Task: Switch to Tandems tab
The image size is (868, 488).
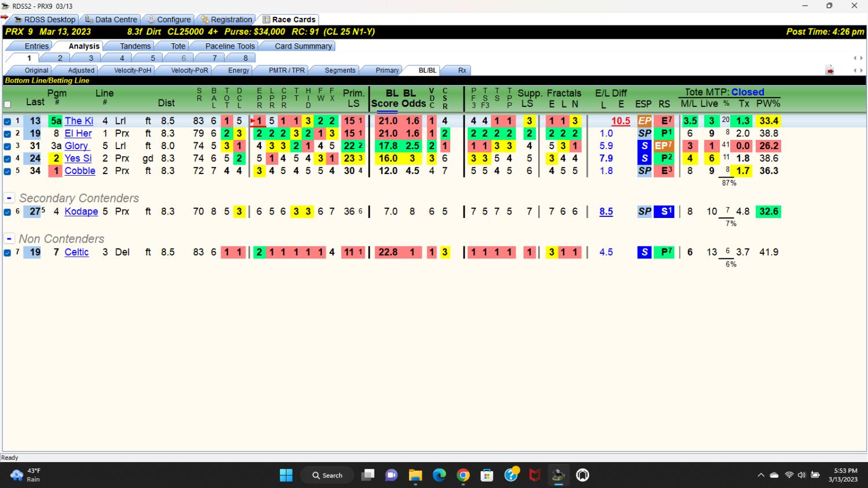Action: pyautogui.click(x=135, y=46)
